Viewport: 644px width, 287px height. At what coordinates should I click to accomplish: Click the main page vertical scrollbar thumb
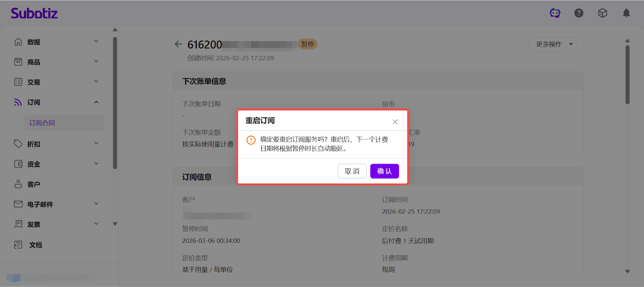[627, 74]
